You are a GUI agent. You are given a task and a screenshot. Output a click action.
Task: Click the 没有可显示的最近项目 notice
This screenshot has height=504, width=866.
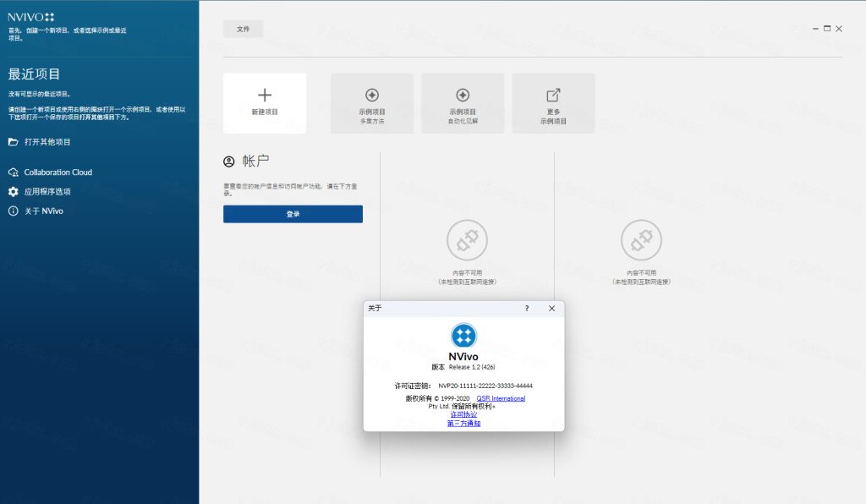tap(39, 95)
